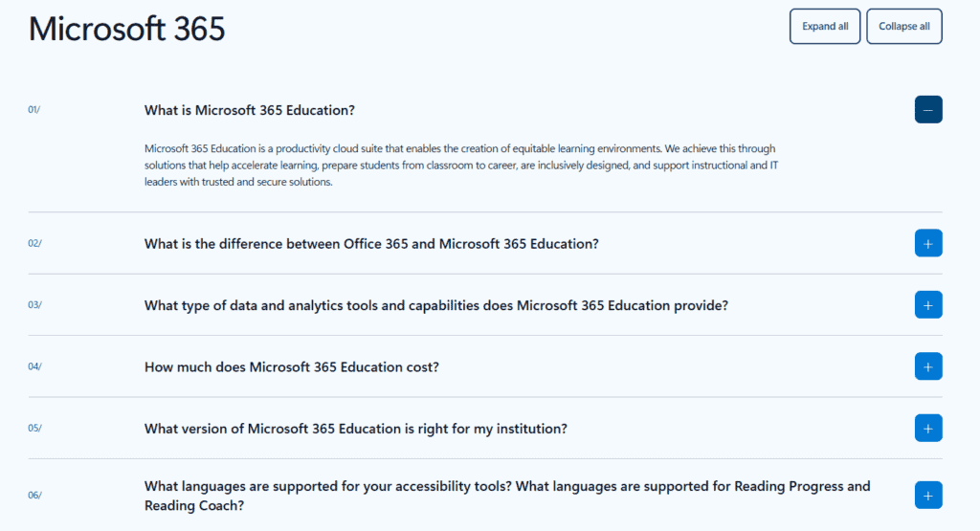The height and width of the screenshot is (531, 980).
Task: Click the 06/ question number label
Action: tap(34, 495)
